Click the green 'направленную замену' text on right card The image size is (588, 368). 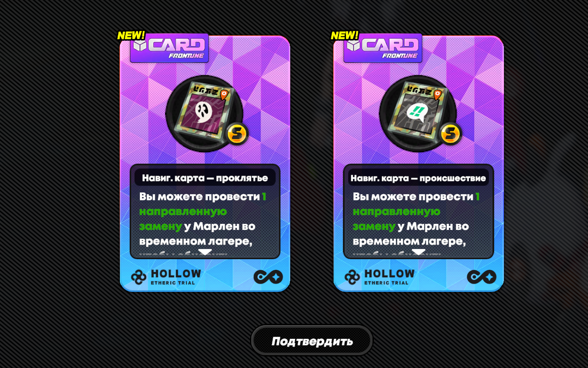[396, 218]
